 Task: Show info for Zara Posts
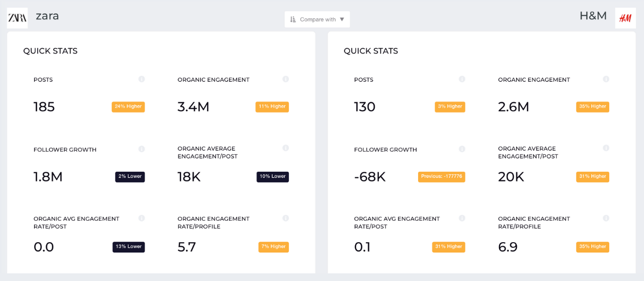[x=142, y=79]
